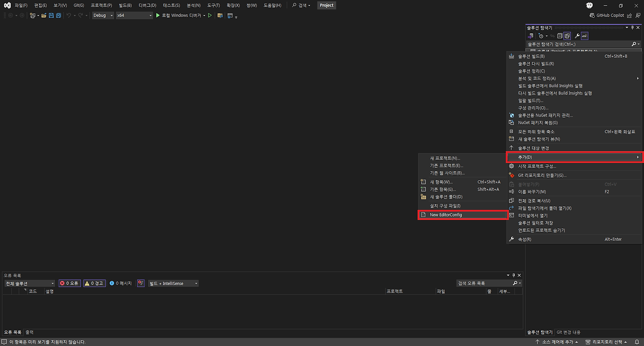644x346 pixels.
Task: Open the x64 platform dropdown
Action: click(x=133, y=16)
